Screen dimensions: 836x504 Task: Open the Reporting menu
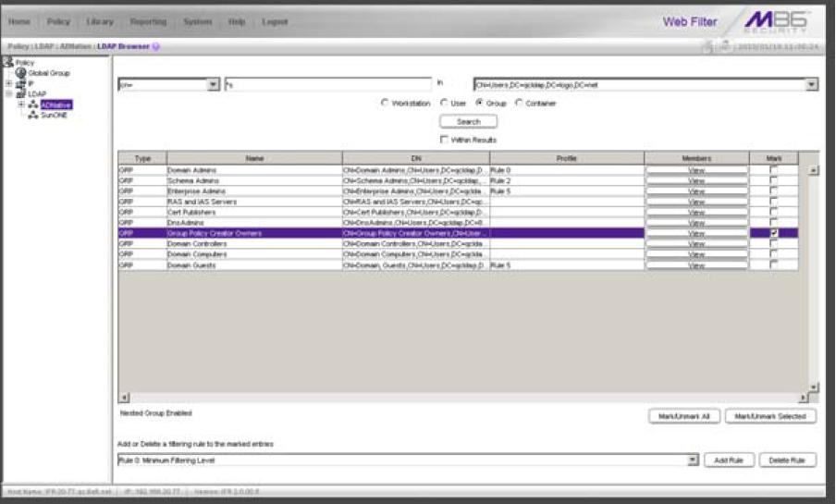point(148,21)
